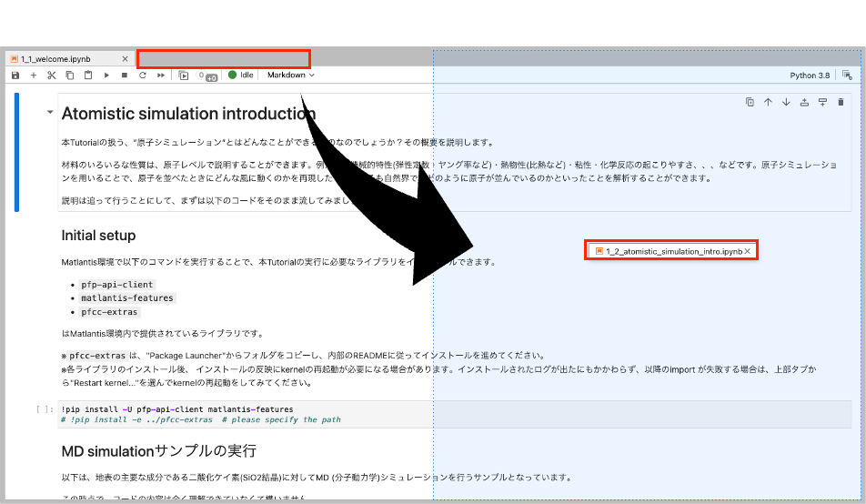Move the cell up with the up arrow
Viewport: 866px width, 504px height.
pos(768,103)
